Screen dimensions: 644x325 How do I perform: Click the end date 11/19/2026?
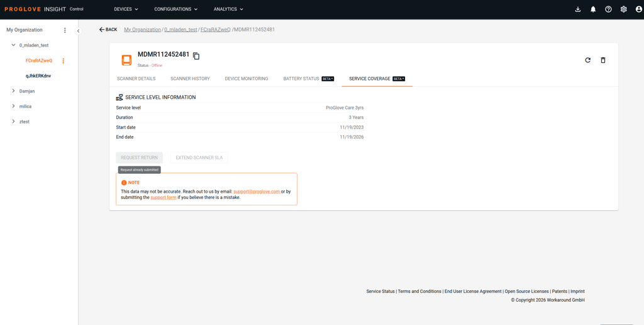tap(352, 137)
